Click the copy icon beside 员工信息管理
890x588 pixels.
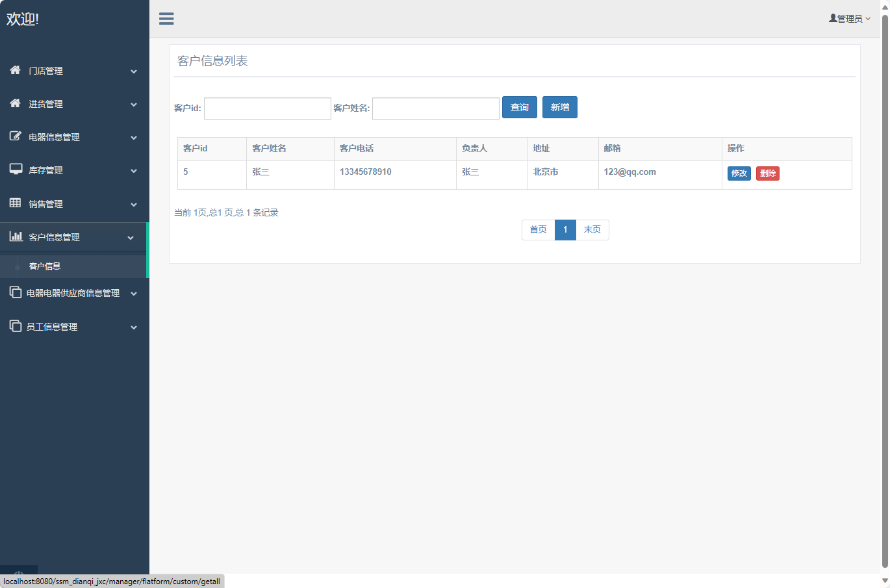pyautogui.click(x=16, y=326)
